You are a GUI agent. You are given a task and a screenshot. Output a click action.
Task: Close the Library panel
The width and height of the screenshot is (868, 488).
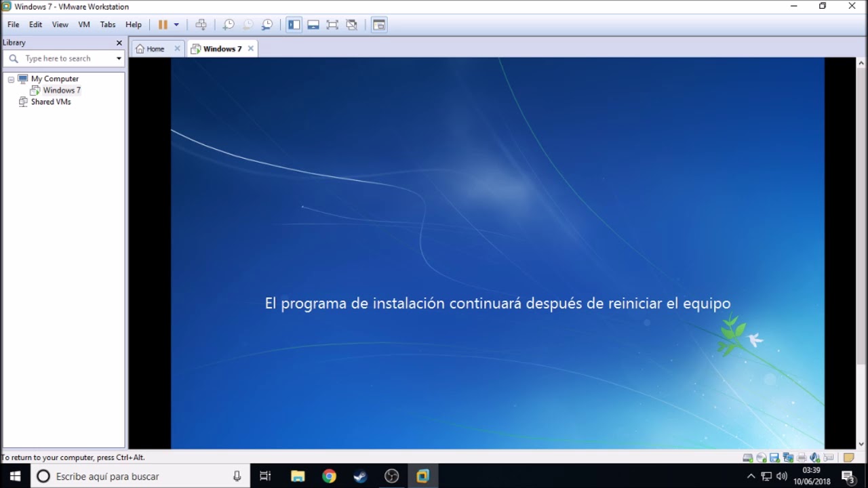(119, 43)
